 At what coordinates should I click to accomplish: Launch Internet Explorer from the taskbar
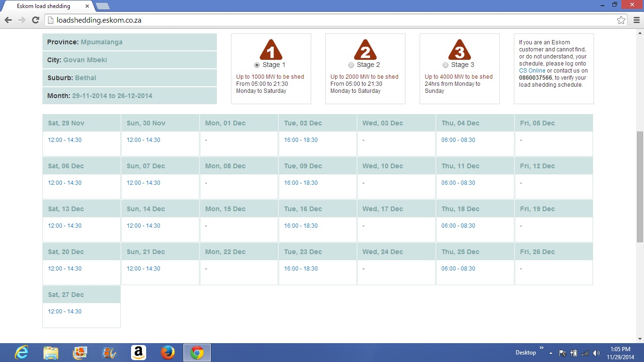[x=22, y=353]
